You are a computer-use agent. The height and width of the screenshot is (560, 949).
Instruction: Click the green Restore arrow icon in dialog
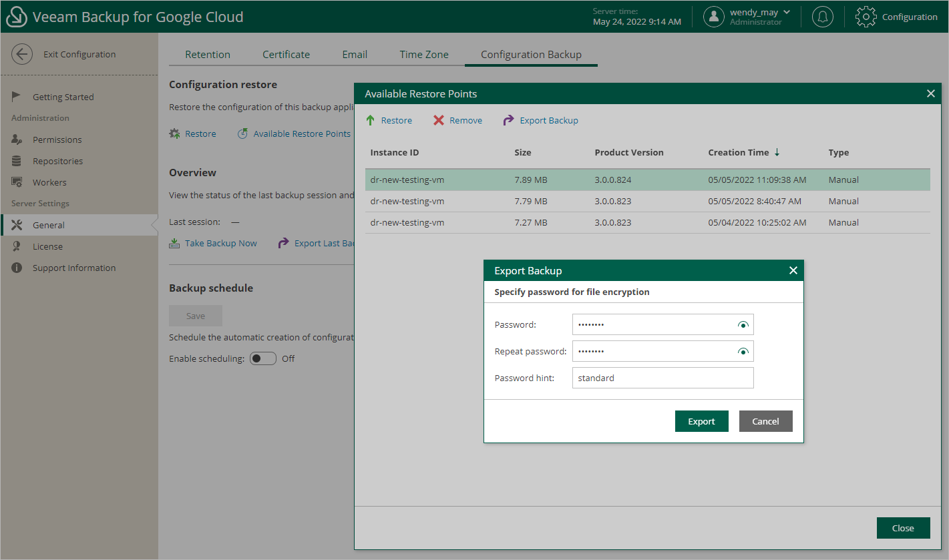(x=370, y=120)
